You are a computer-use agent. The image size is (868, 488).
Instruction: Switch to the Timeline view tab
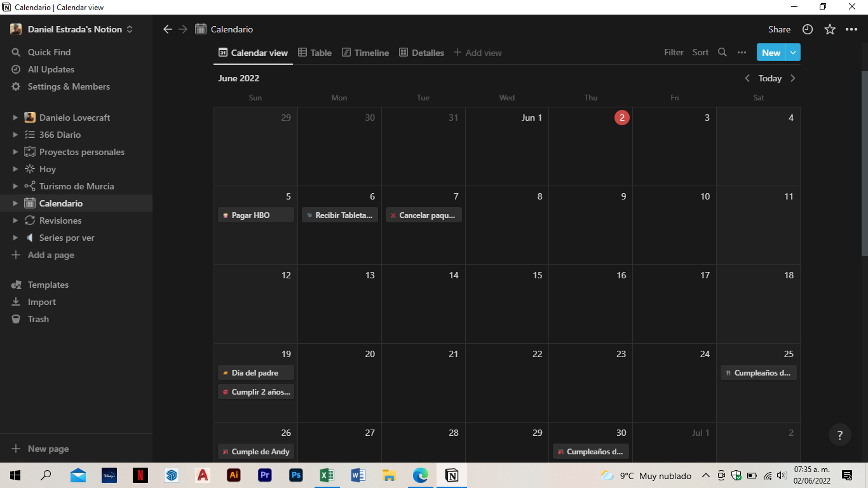pos(365,53)
